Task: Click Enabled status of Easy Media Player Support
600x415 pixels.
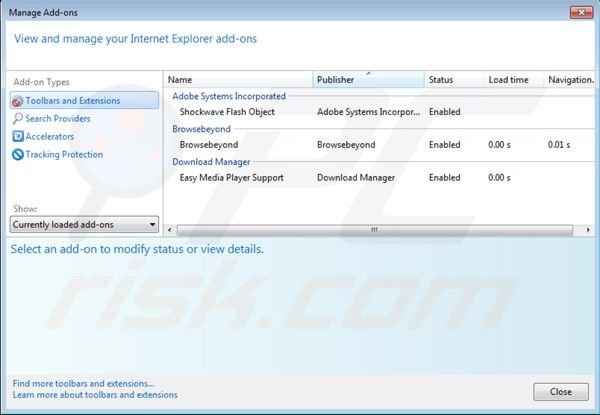Action: point(444,177)
